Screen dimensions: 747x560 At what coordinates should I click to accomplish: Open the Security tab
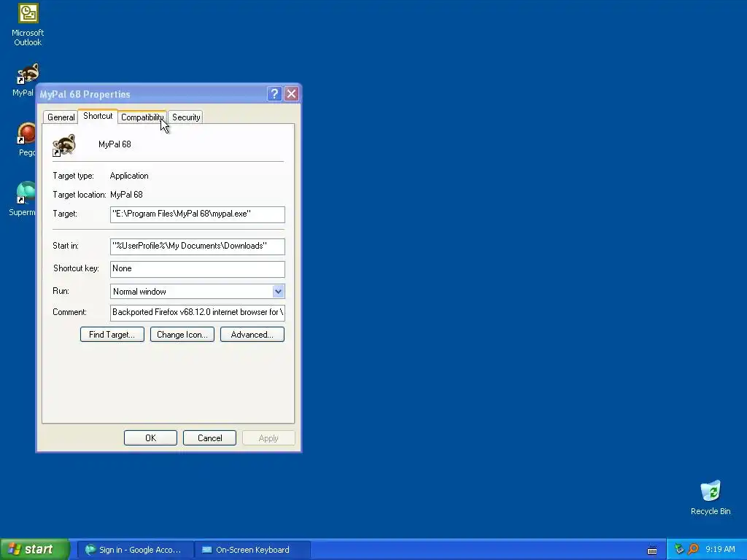click(x=186, y=117)
